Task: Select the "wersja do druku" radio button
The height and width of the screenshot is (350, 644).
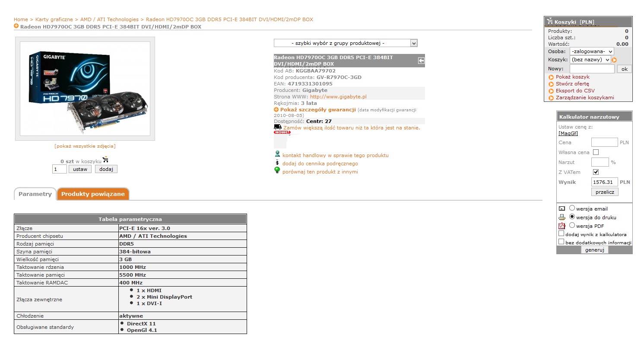Action: (x=572, y=217)
